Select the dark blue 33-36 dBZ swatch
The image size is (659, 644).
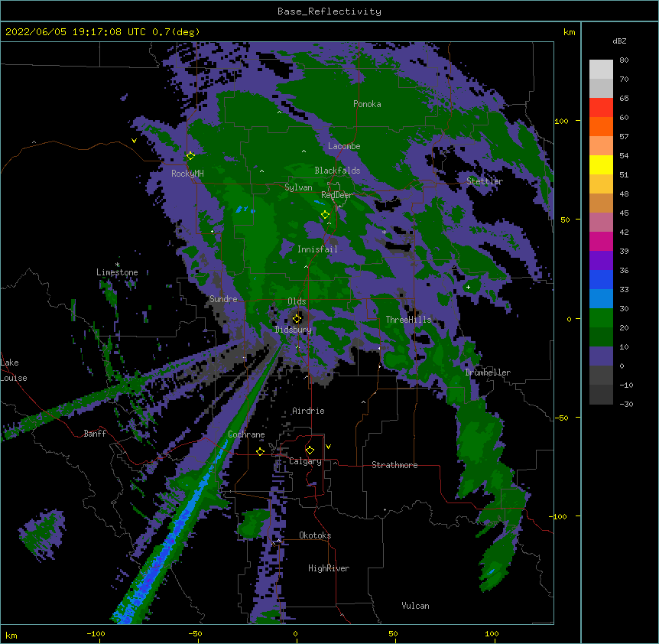tap(601, 279)
